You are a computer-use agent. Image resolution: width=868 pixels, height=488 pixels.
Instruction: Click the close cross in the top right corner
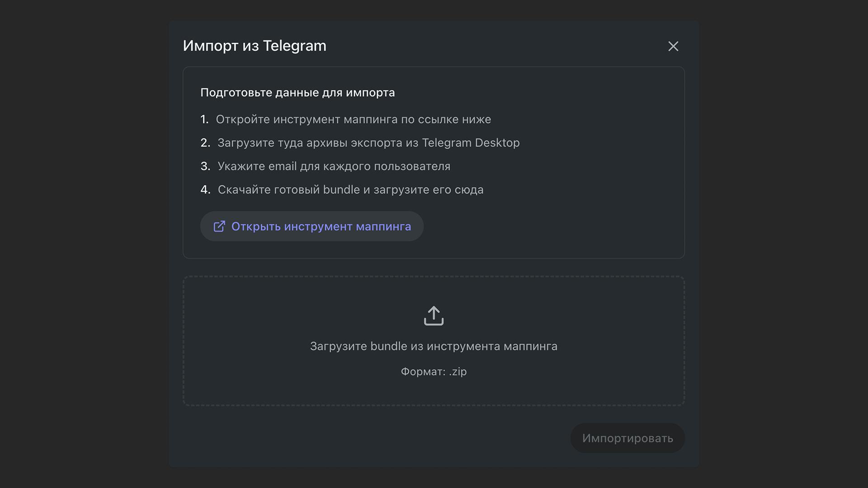click(673, 47)
